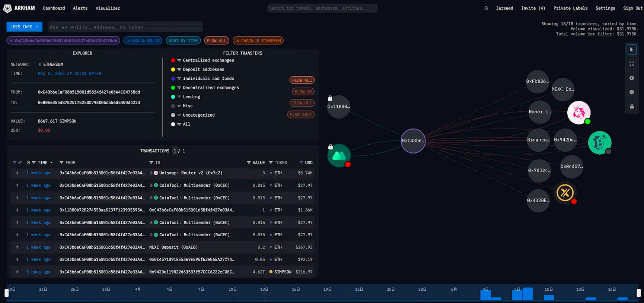Focus the top search bar
Viewport: 644px width, 303px height.
coord(322,8)
